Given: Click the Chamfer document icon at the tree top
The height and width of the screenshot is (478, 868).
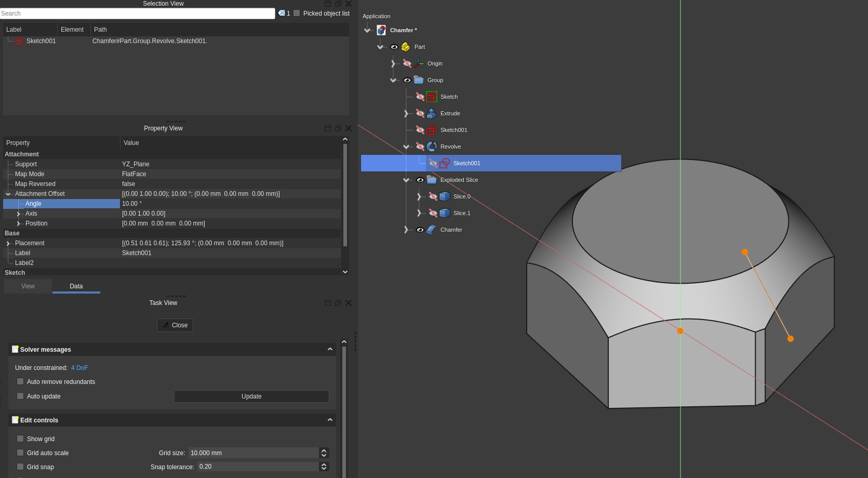Looking at the screenshot, I should [382, 30].
